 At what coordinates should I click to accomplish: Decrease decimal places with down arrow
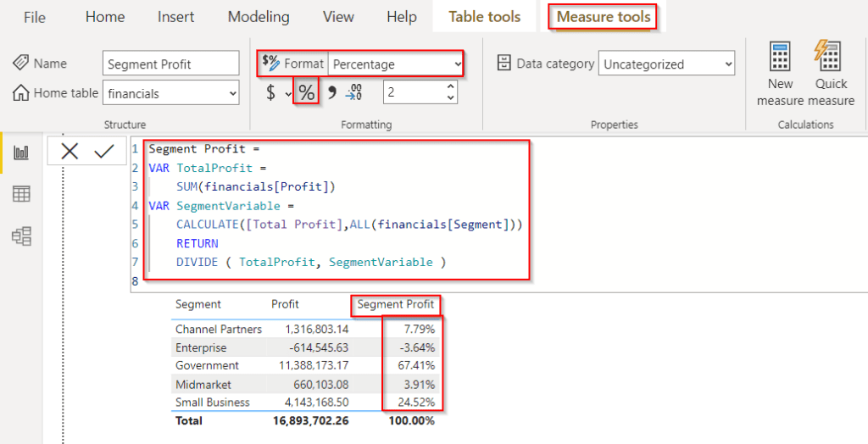(x=451, y=97)
